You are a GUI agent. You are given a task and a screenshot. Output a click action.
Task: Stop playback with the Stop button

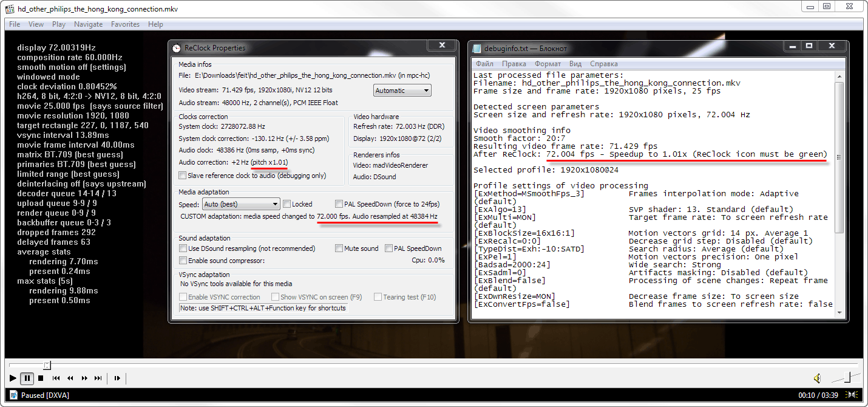point(41,378)
